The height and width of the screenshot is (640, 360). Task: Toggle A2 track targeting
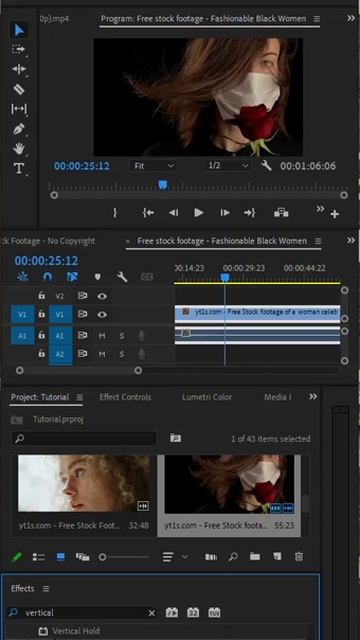pos(60,354)
